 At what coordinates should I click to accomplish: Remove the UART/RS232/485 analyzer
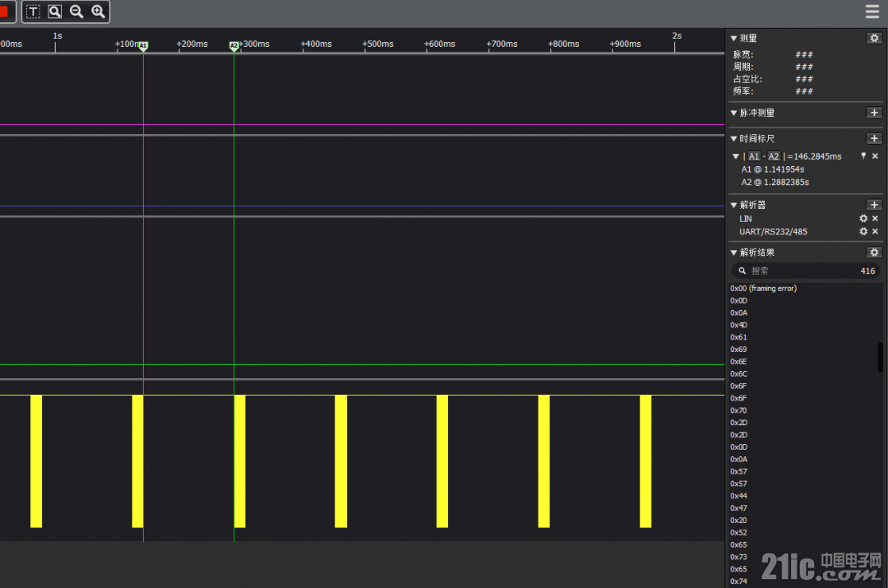tap(875, 232)
